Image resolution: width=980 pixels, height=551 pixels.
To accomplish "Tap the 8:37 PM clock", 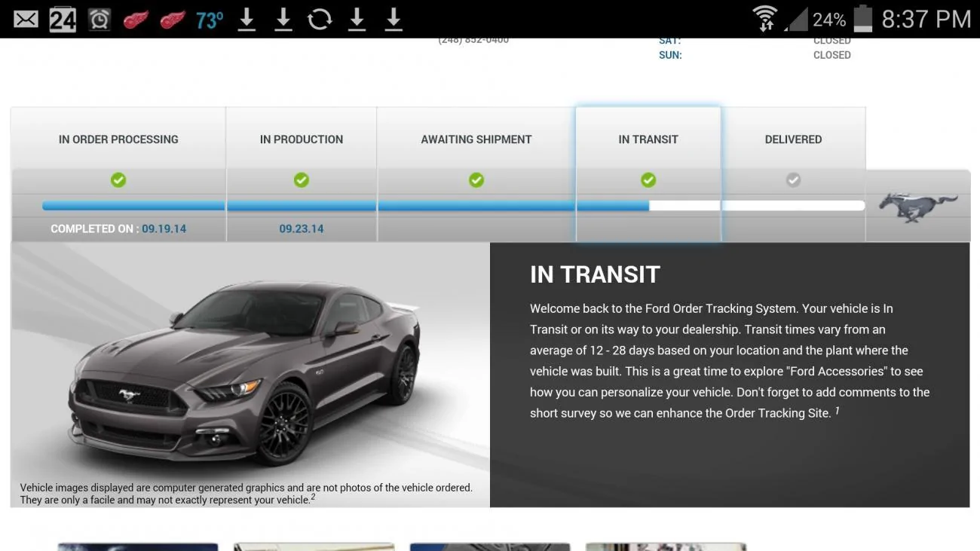I will [926, 19].
